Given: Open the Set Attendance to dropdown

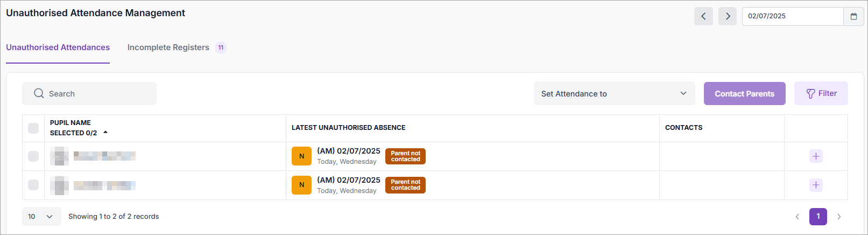Looking at the screenshot, I should point(614,94).
